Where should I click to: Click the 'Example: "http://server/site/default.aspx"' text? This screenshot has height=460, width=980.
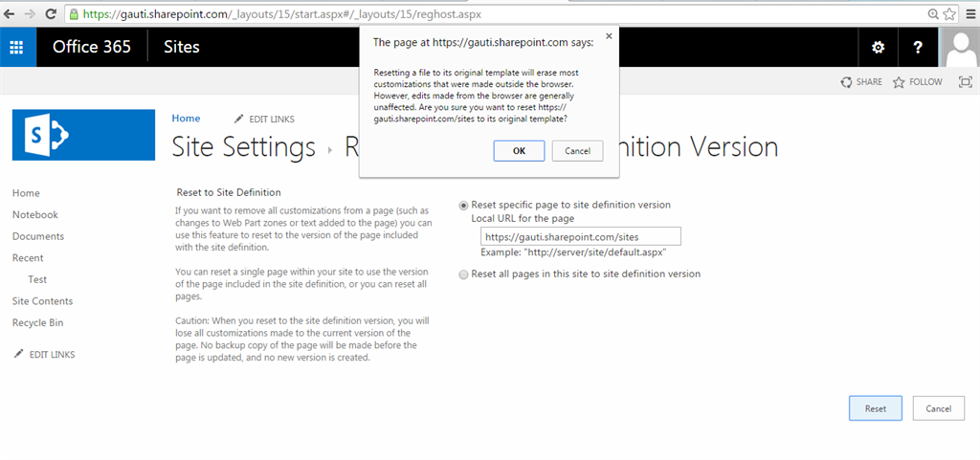point(572,252)
